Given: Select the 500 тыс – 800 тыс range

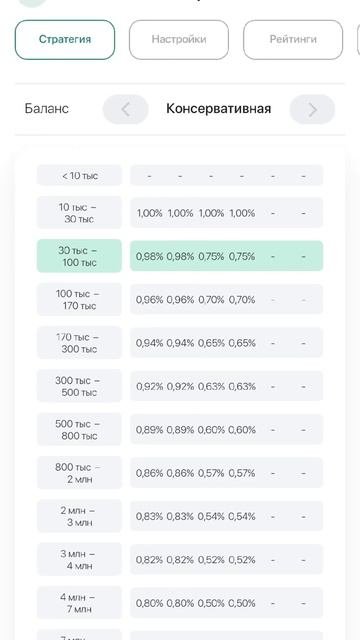Looking at the screenshot, I should [x=79, y=429].
